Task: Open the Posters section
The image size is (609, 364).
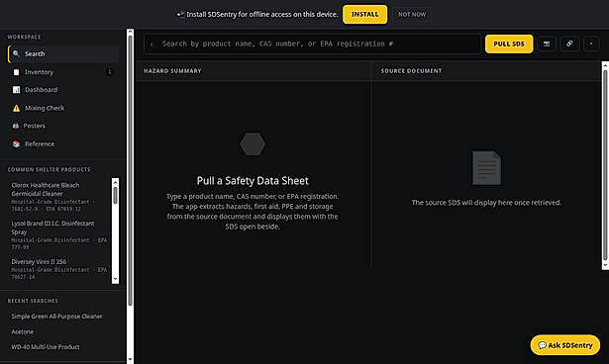Action: [63, 126]
